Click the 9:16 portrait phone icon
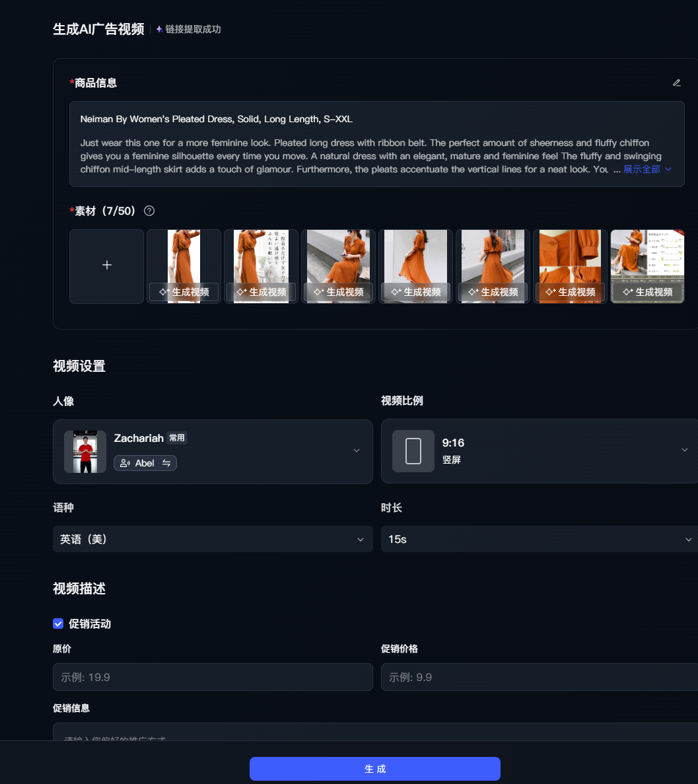The height and width of the screenshot is (784, 698). (413, 451)
